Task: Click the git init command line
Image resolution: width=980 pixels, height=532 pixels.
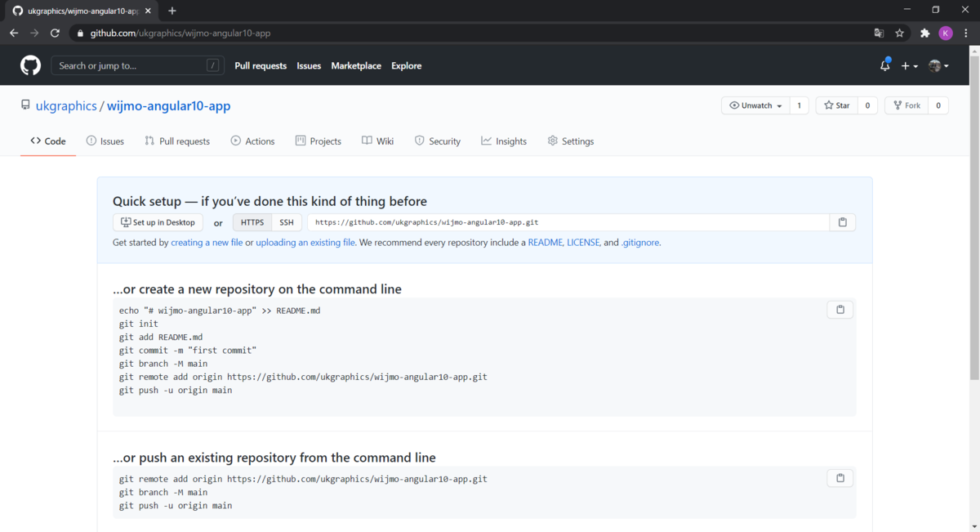Action: coord(139,324)
